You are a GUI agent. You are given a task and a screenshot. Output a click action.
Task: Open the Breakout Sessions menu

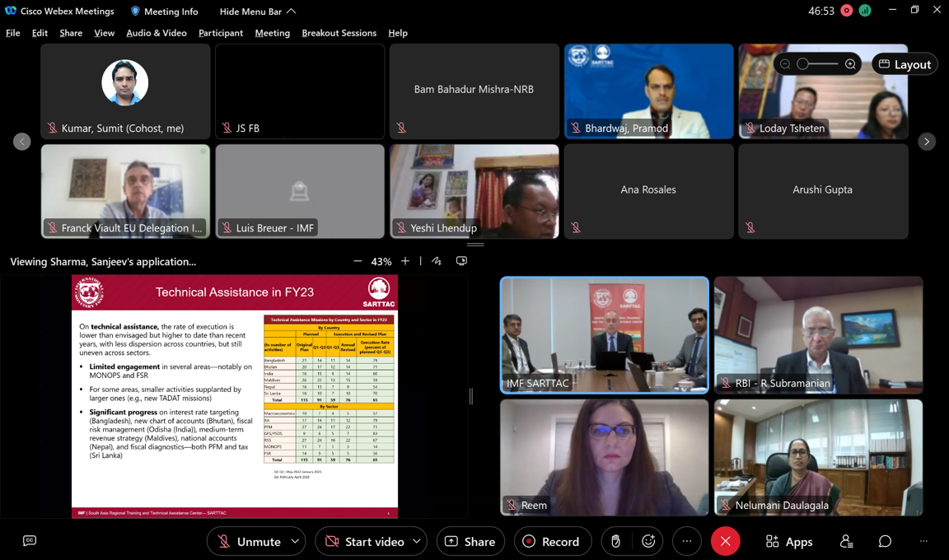339,33
